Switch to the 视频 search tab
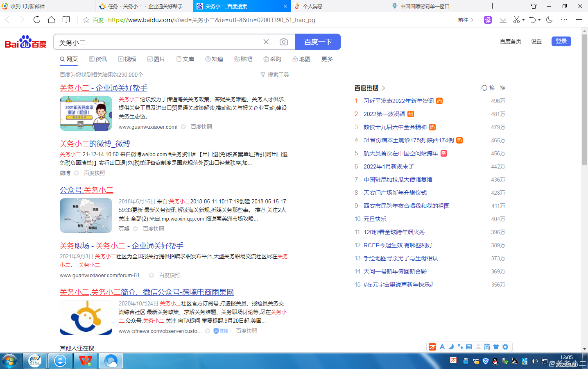588x369 pixels. [127, 59]
